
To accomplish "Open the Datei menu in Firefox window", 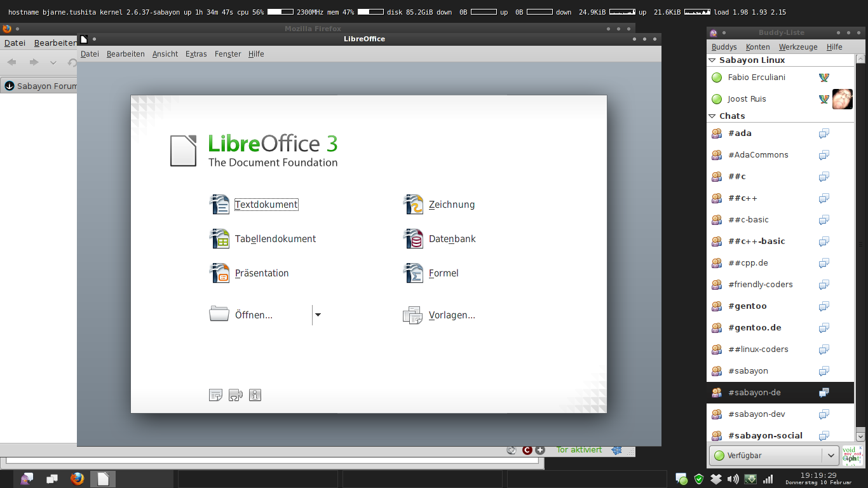I will [15, 43].
